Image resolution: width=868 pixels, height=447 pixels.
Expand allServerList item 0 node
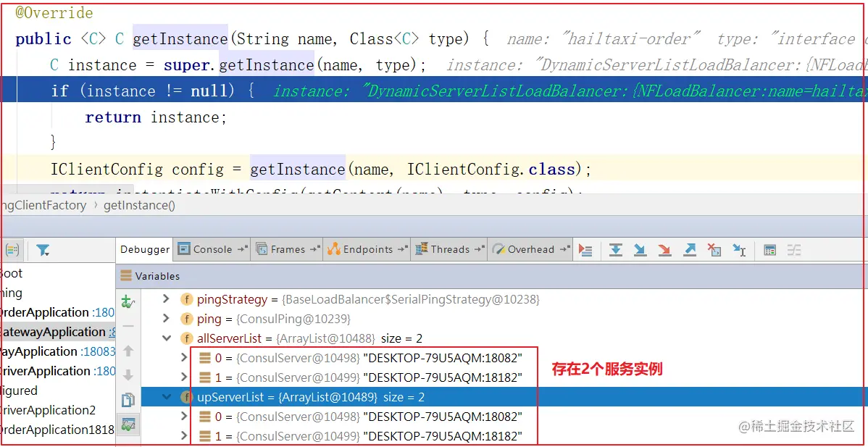[184, 358]
